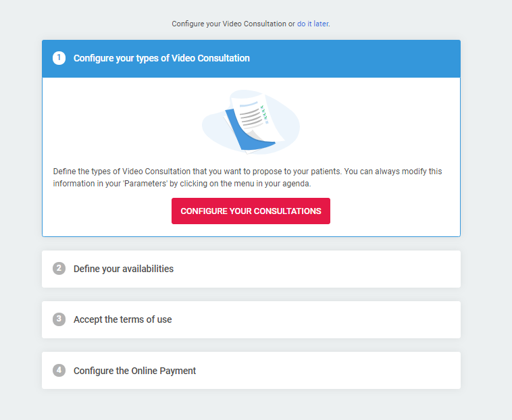The width and height of the screenshot is (512, 420).
Task: Click the step 1 number circle icon
Action: [x=59, y=58]
